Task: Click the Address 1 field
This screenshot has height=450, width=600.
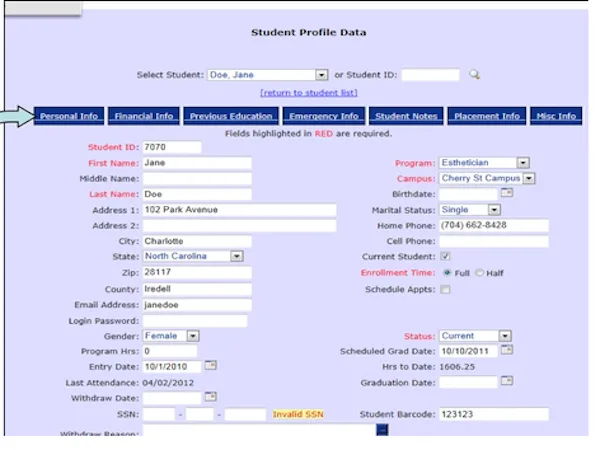Action: tap(240, 210)
